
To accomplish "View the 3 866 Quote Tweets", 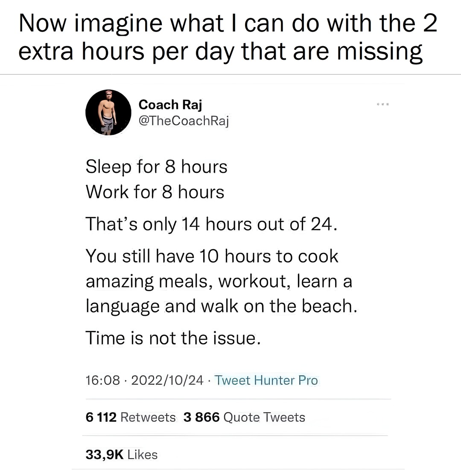I will [244, 417].
